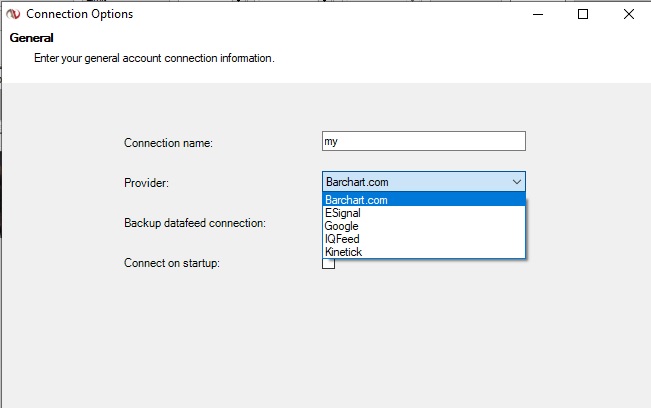Click the 'Connection name:' label
651x408 pixels.
(x=168, y=143)
